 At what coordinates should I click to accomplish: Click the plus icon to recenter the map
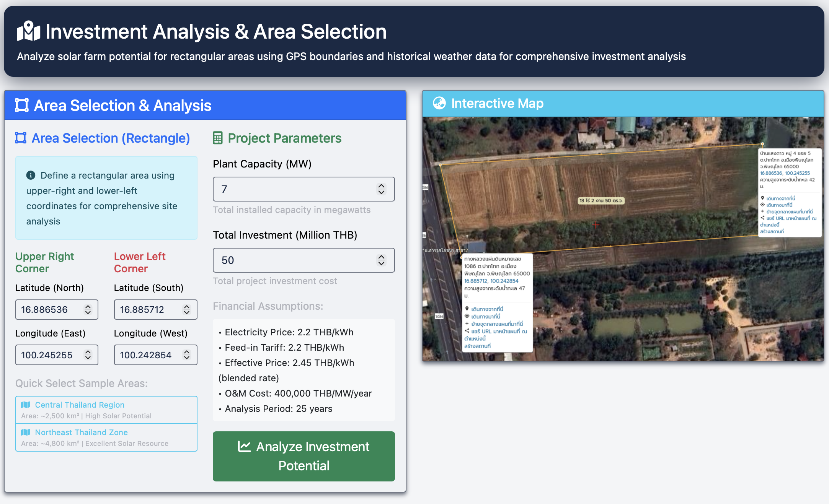(467, 324)
